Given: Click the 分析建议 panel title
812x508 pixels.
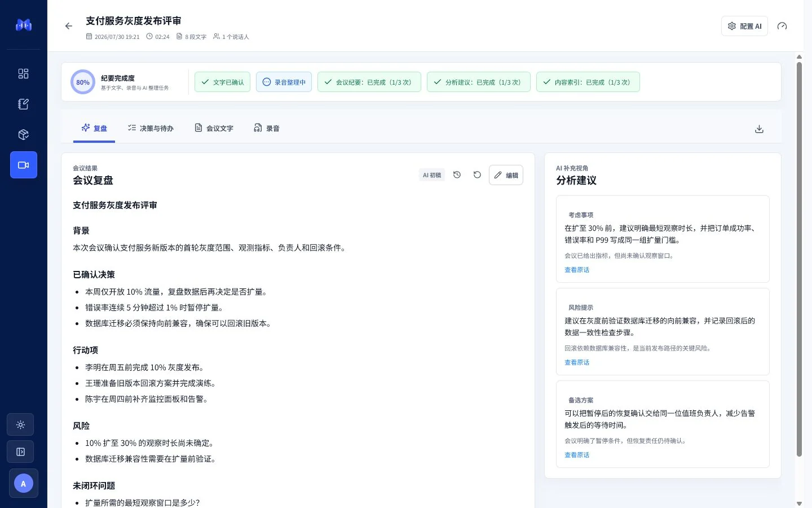Looking at the screenshot, I should click(x=576, y=181).
